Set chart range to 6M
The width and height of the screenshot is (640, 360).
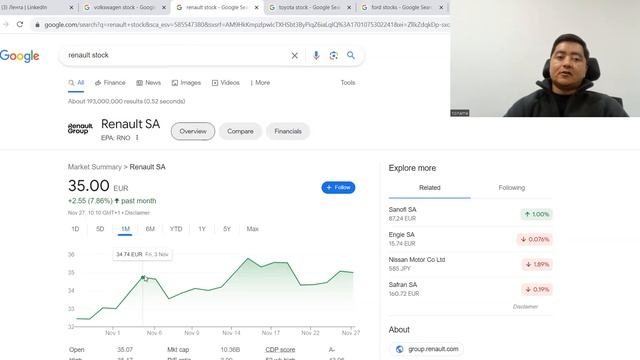150,229
